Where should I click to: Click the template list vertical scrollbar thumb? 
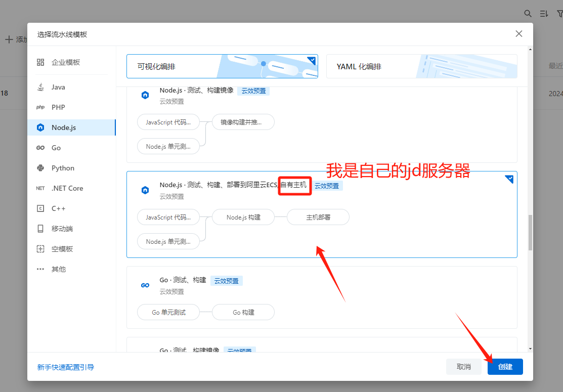(530, 232)
